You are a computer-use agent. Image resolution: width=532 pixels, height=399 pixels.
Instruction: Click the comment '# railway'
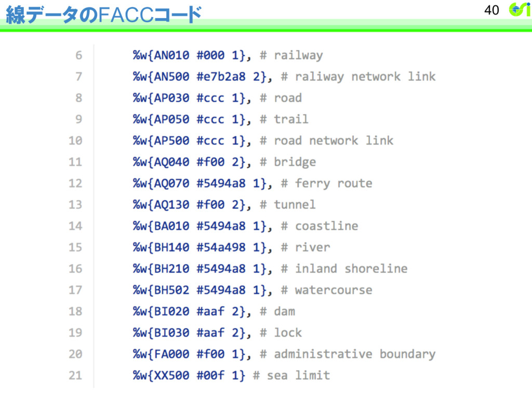click(291, 55)
